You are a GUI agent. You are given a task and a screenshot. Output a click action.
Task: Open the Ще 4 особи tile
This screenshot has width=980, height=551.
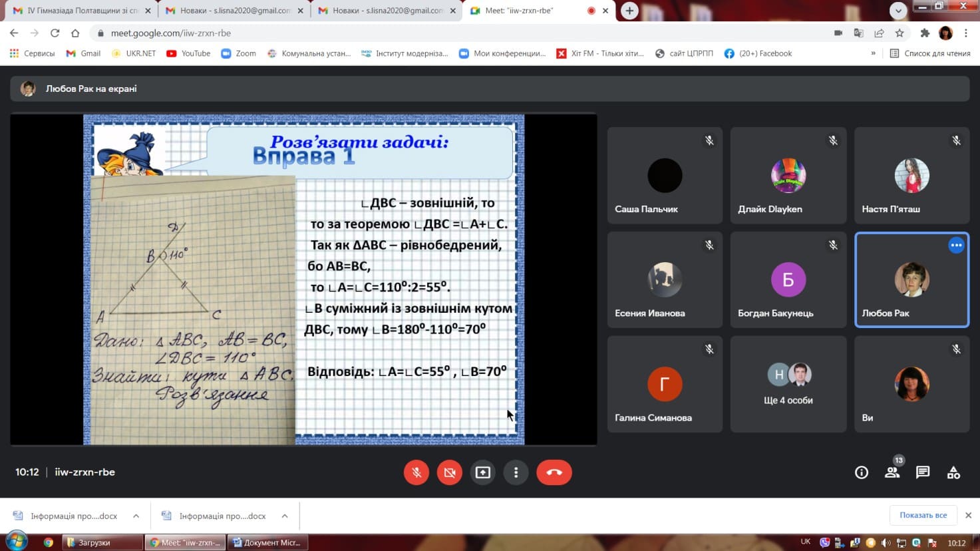coord(788,384)
